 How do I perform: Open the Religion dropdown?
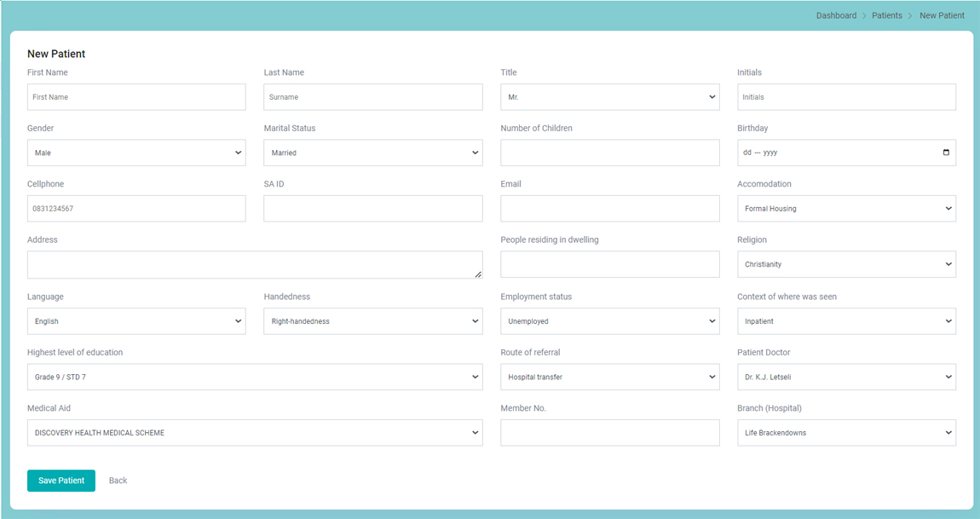click(x=845, y=264)
